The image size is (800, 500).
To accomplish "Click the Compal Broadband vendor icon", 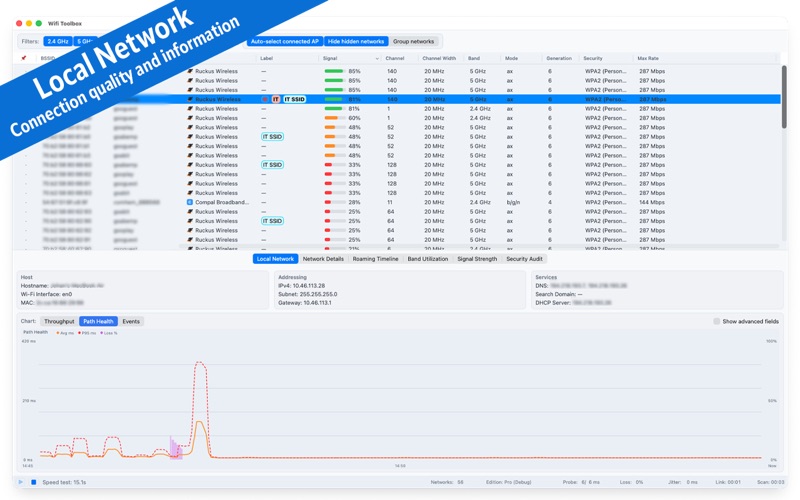I will point(190,203).
